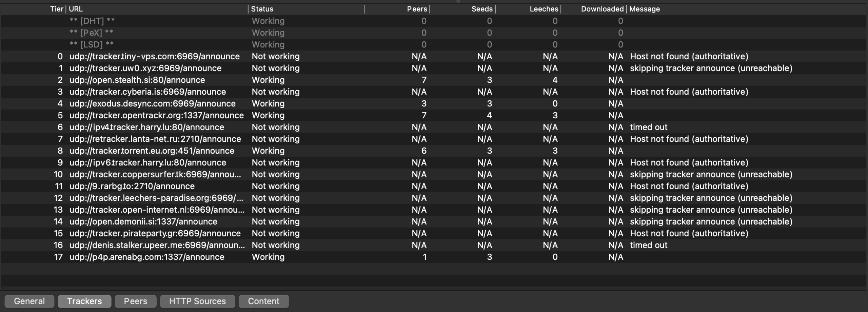Select the ** [PeX] ** row

coord(433,33)
